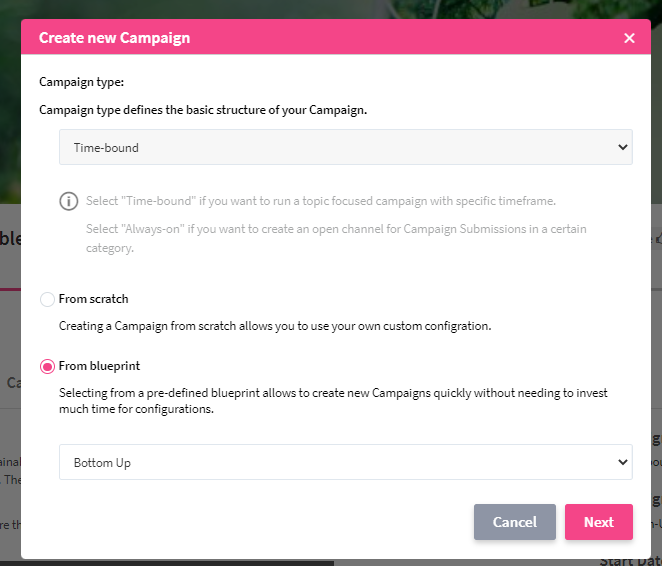Close the Create new Campaign dialog

click(x=629, y=38)
